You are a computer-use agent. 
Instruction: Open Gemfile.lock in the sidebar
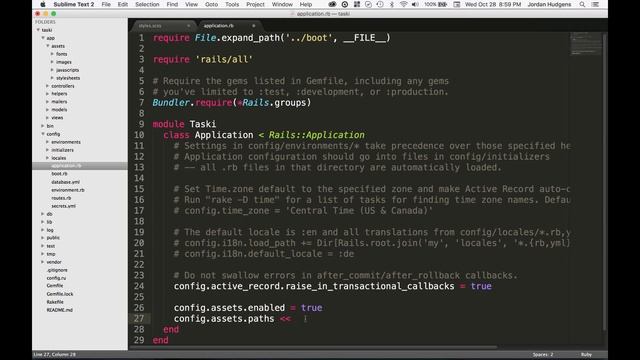[60, 294]
